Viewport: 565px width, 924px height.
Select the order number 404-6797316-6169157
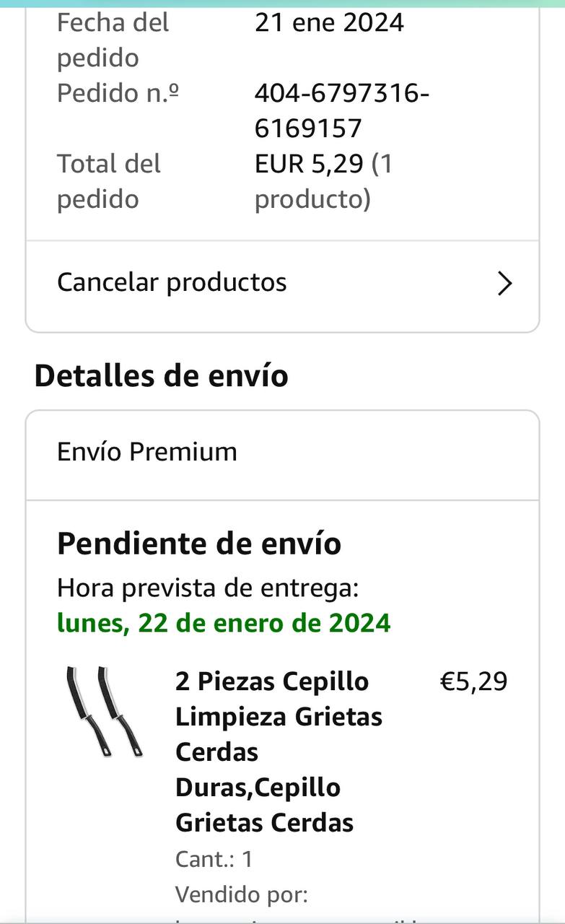click(341, 110)
